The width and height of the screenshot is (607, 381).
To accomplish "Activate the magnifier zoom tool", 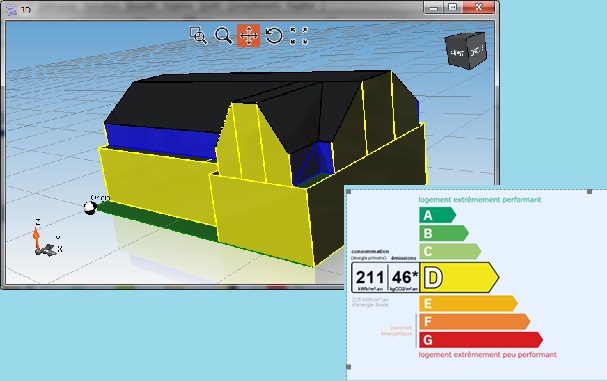I will pos(223,36).
